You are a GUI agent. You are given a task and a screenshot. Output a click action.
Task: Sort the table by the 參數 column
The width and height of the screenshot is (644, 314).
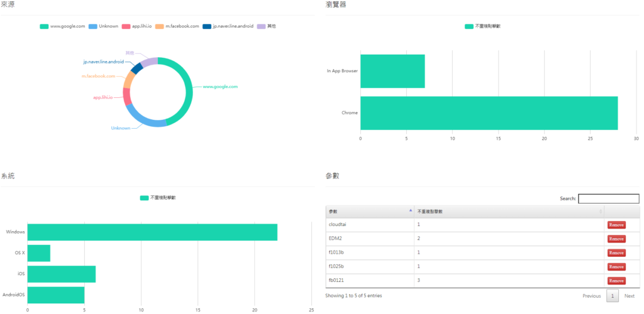369,211
